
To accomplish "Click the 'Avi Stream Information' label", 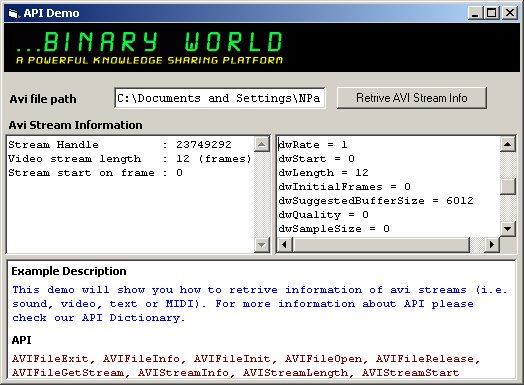I will pyautogui.click(x=76, y=125).
